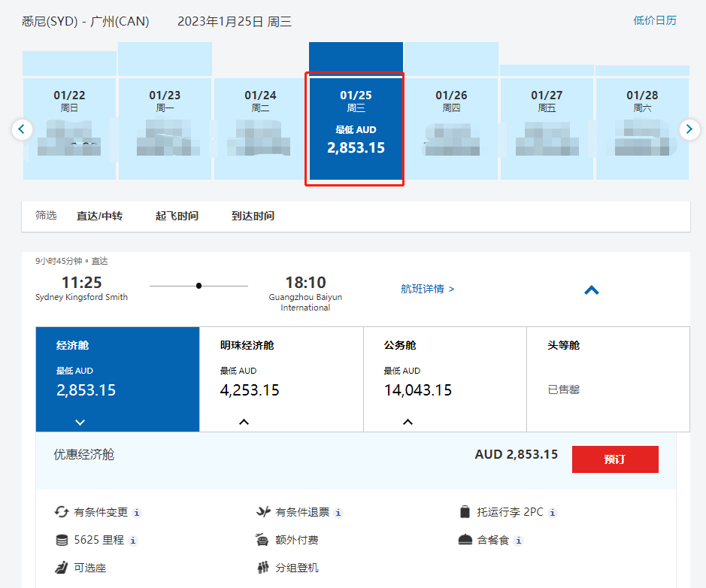Screen dimensions: 706x588
Task: Click the 托运行李 luggage icon
Action: pyautogui.click(x=465, y=512)
